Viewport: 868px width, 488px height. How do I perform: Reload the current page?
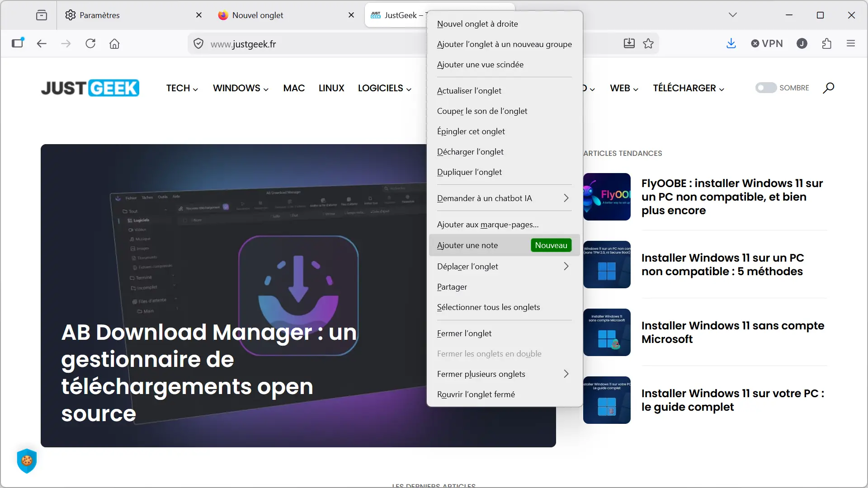click(90, 43)
